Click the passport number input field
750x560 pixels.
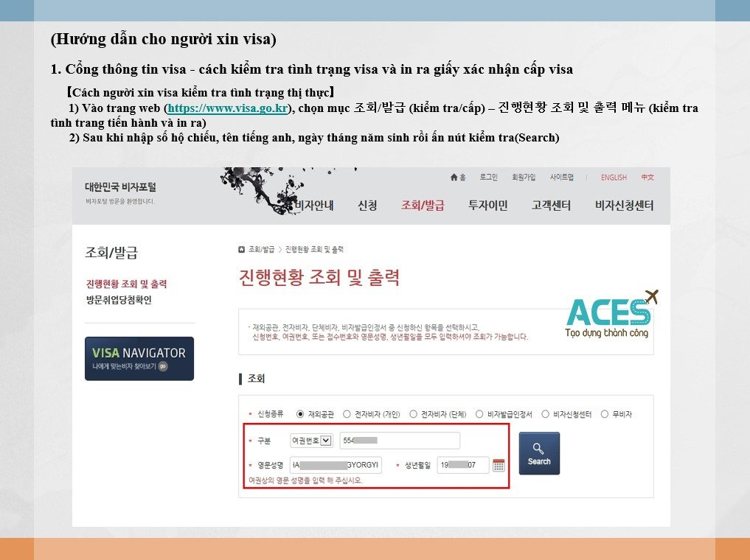pos(399,441)
